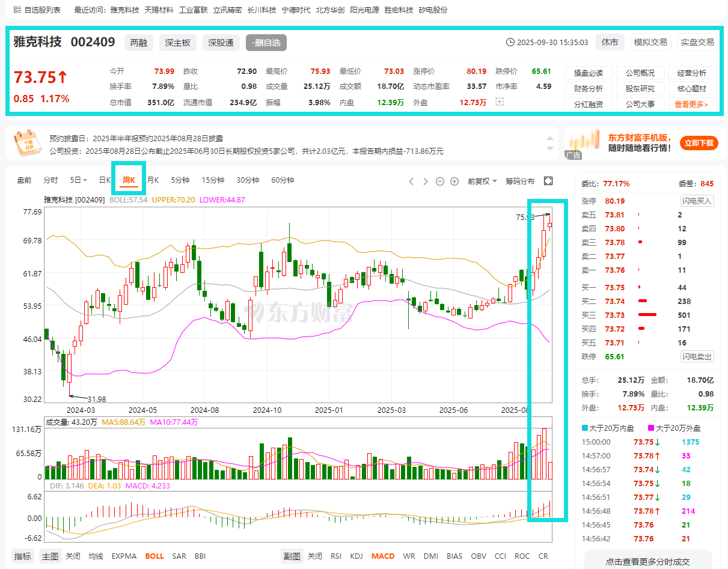The width and height of the screenshot is (728, 569).
Task: Click 查看更多> link
Action: tap(692, 104)
